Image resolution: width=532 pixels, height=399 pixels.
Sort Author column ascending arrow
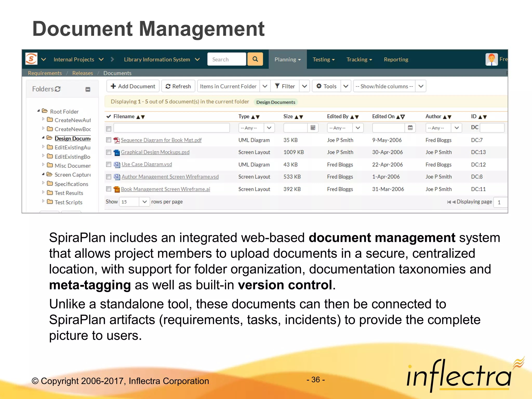[445, 117]
